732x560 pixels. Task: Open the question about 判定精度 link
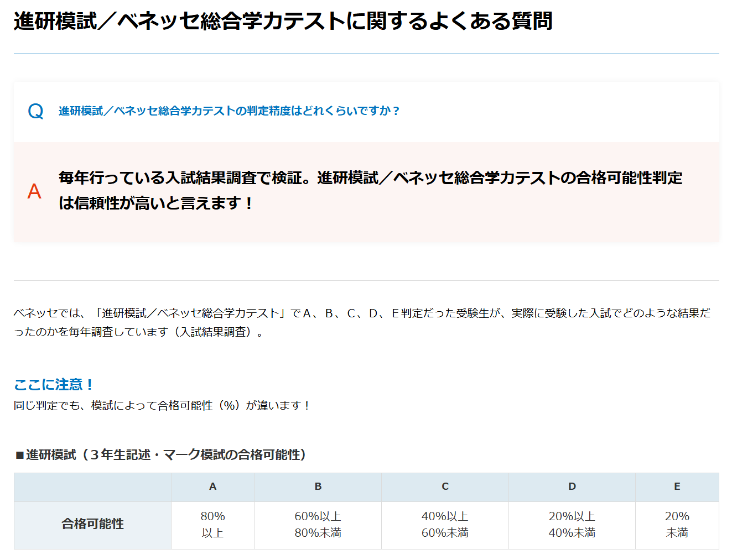(x=229, y=111)
